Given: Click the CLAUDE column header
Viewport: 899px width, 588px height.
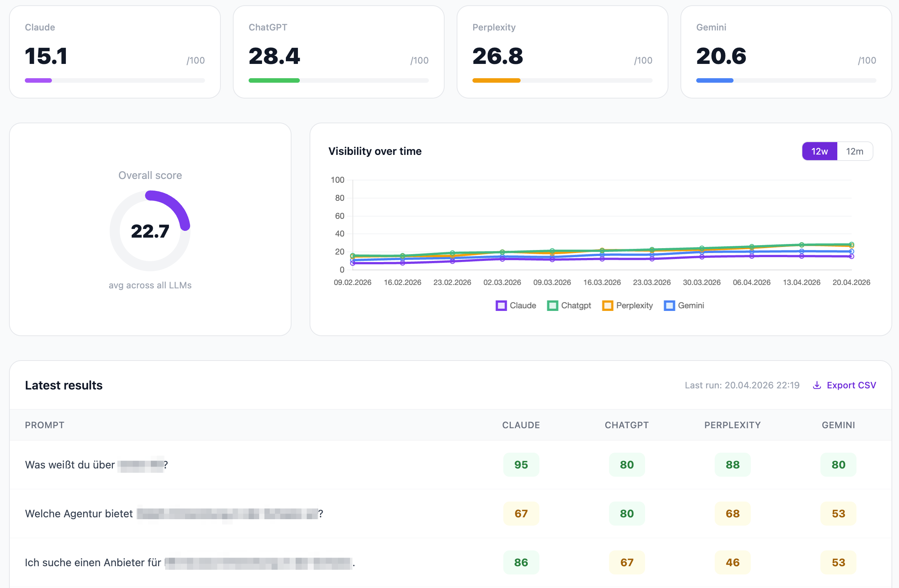Looking at the screenshot, I should 521,425.
